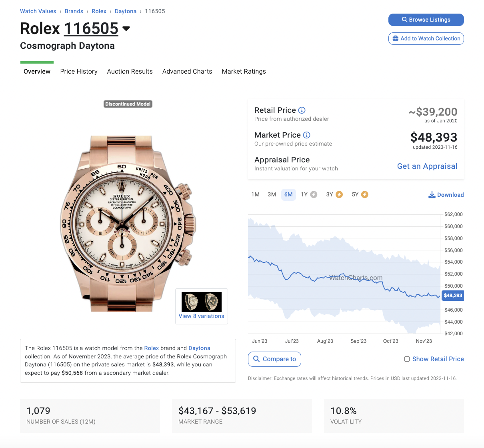Select the 3M chart range
The width and height of the screenshot is (484, 448).
(272, 194)
